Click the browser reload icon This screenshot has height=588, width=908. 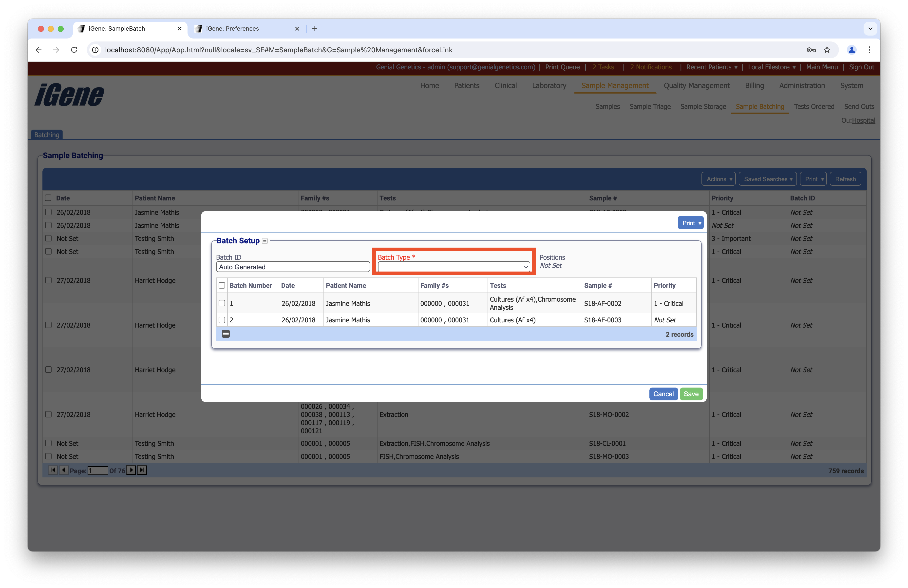click(x=74, y=50)
